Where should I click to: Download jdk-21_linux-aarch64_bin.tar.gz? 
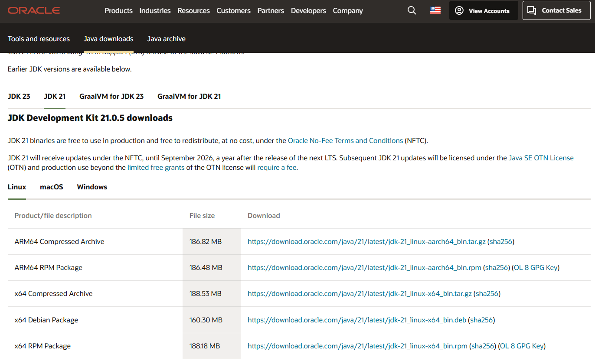point(366,241)
